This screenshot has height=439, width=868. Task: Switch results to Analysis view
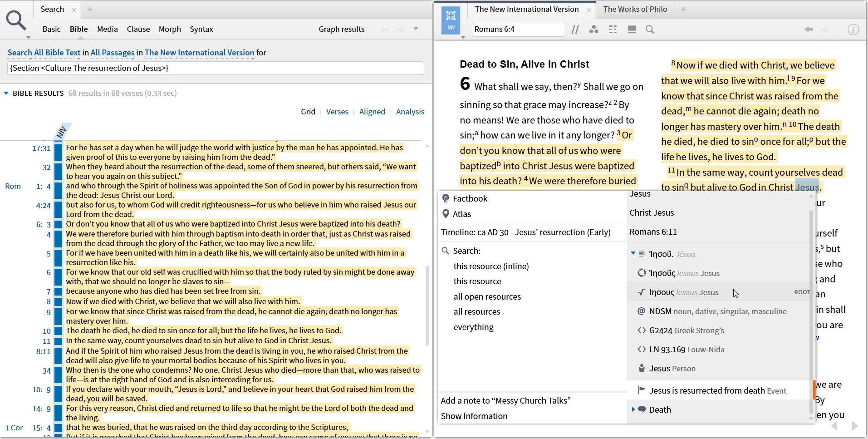(410, 112)
